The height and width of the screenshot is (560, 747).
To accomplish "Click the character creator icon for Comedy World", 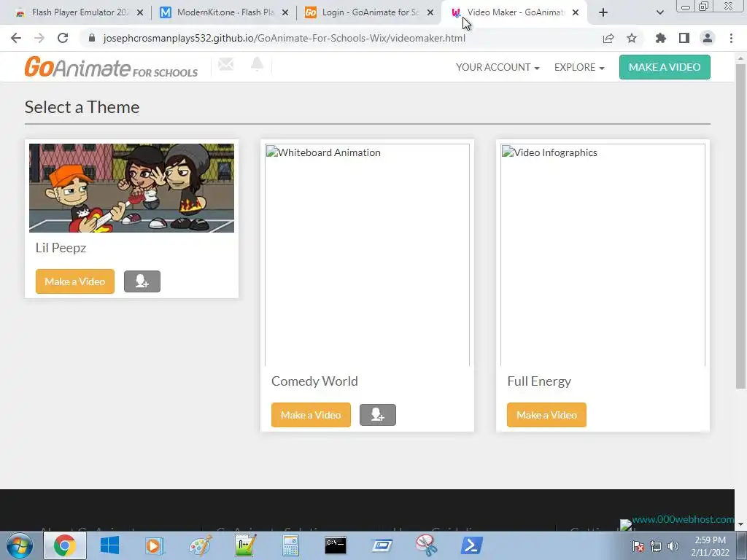I will pyautogui.click(x=378, y=415).
